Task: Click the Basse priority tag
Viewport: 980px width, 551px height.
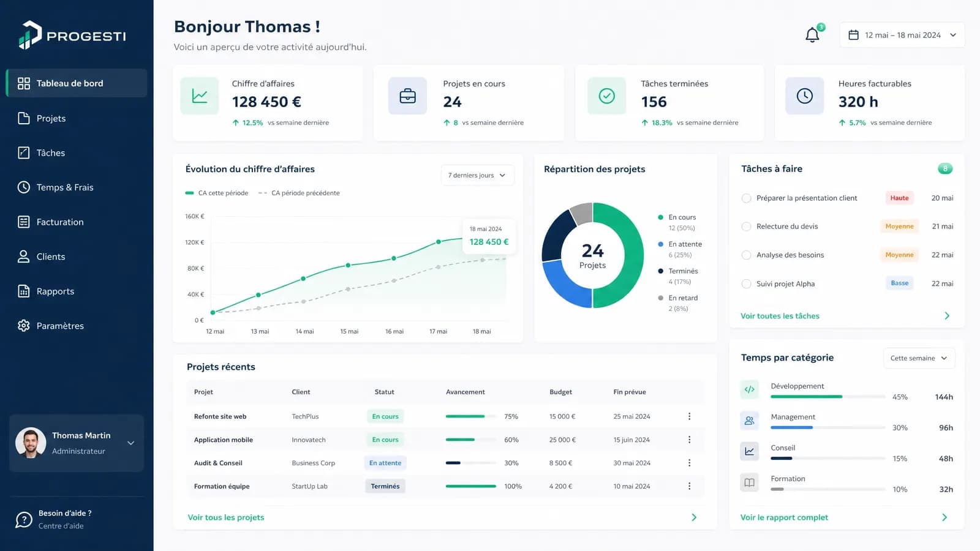Action: [x=899, y=283]
